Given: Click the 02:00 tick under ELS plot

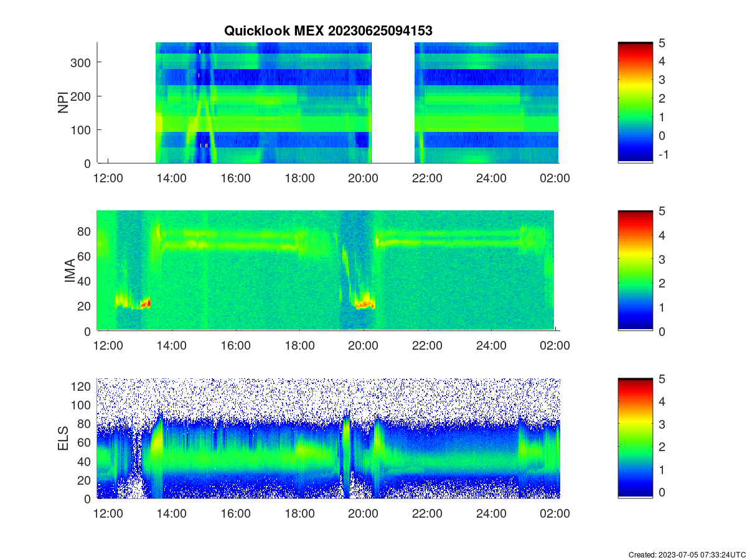Looking at the screenshot, I should click(555, 514).
